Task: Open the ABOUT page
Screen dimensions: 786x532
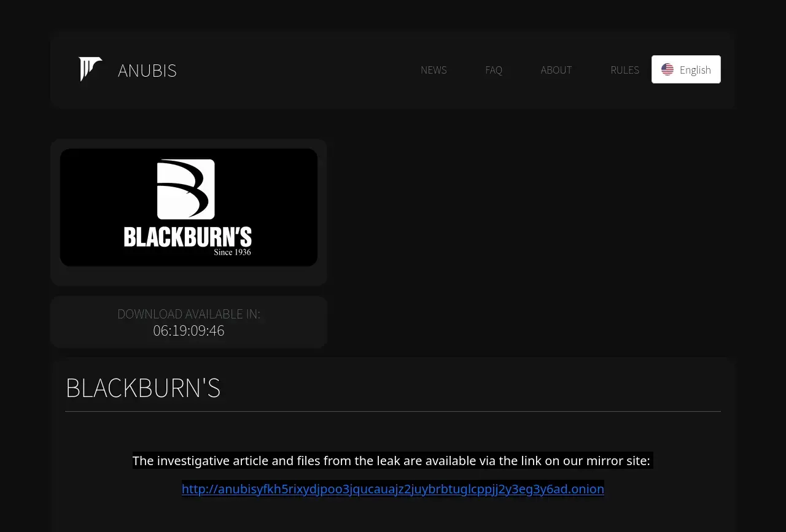Action: click(556, 70)
